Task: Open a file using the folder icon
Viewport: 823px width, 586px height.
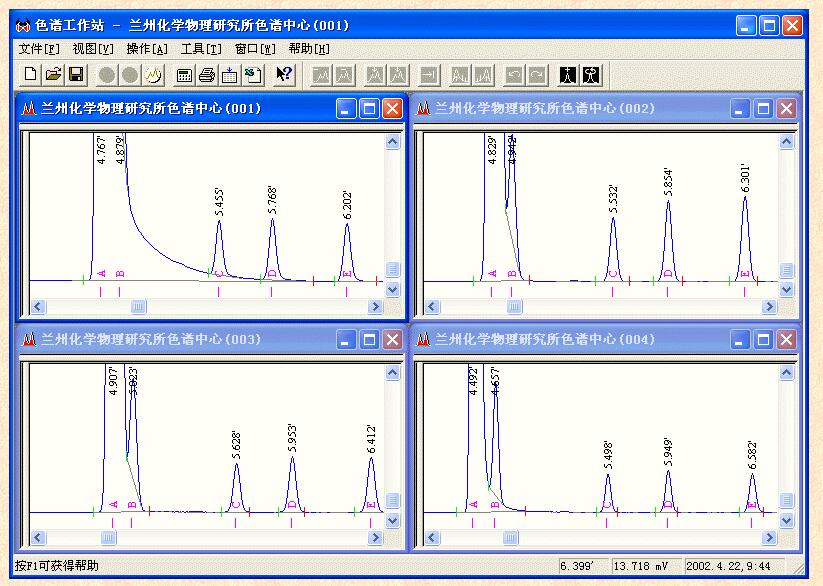Action: click(x=53, y=75)
